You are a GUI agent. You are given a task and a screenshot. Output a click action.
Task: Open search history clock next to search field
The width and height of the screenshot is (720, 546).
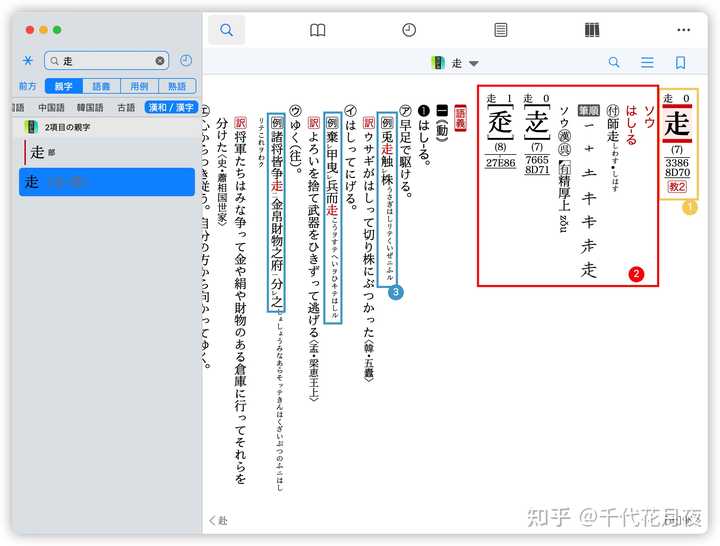tap(186, 61)
